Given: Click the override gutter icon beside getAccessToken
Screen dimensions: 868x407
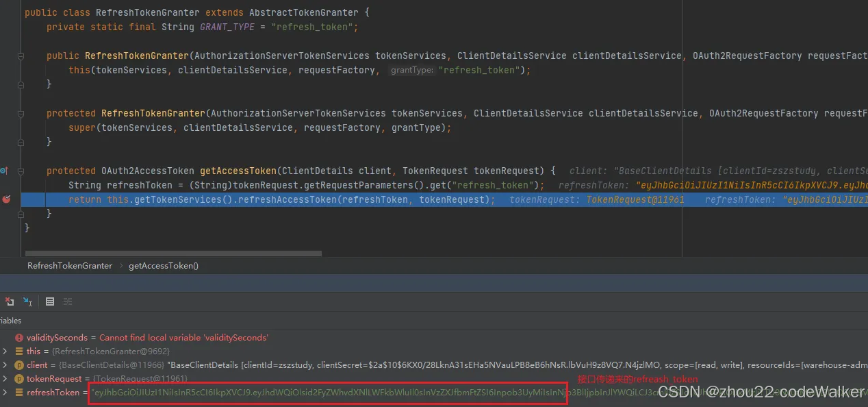Looking at the screenshot, I should 4,171.
